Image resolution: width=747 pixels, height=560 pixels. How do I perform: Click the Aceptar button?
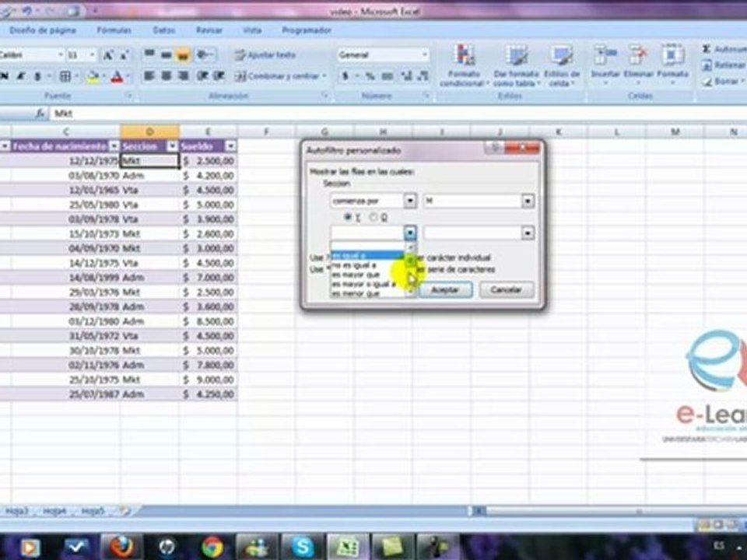[x=445, y=289]
